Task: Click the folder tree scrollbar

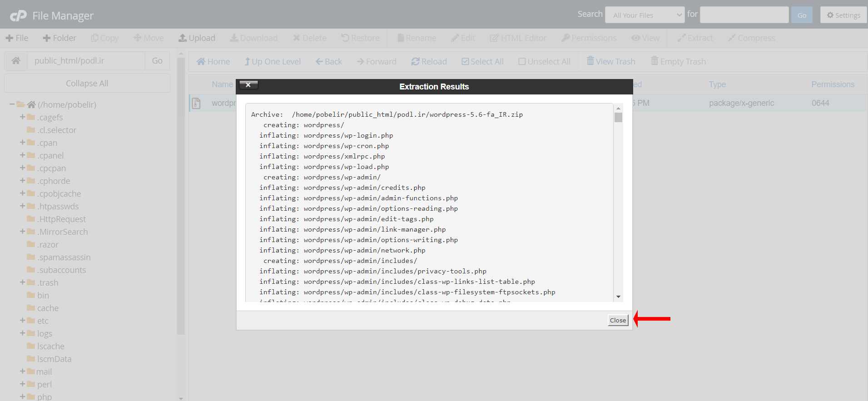Action: [181, 195]
